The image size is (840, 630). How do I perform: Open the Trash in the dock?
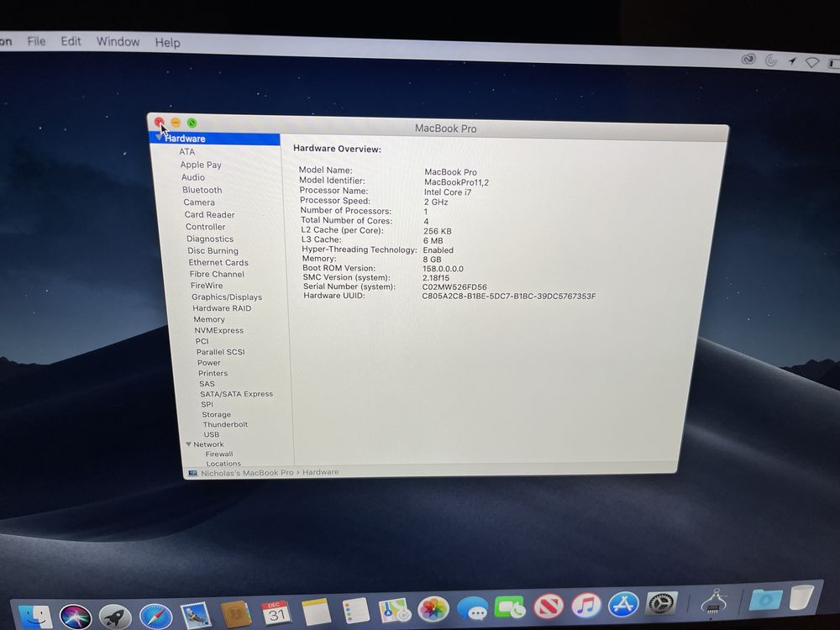(x=801, y=597)
